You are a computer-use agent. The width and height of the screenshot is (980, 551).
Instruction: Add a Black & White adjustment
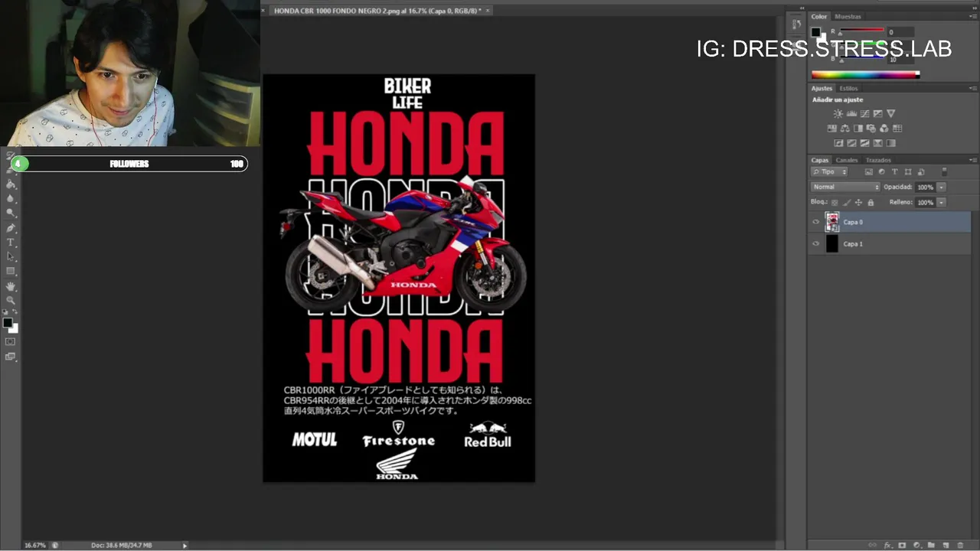click(858, 128)
